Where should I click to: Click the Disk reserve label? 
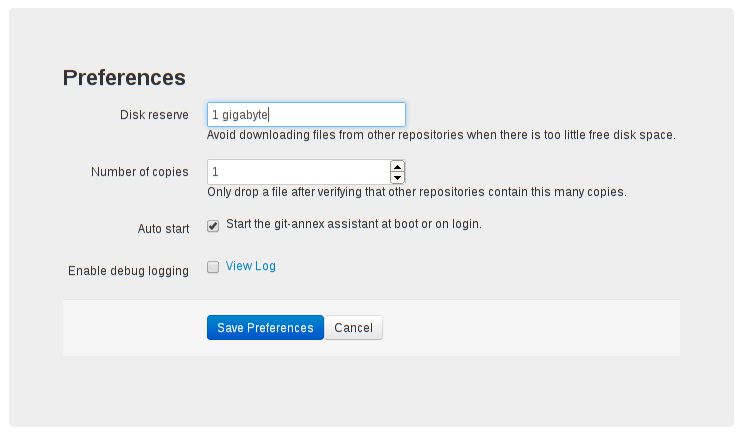click(x=154, y=115)
